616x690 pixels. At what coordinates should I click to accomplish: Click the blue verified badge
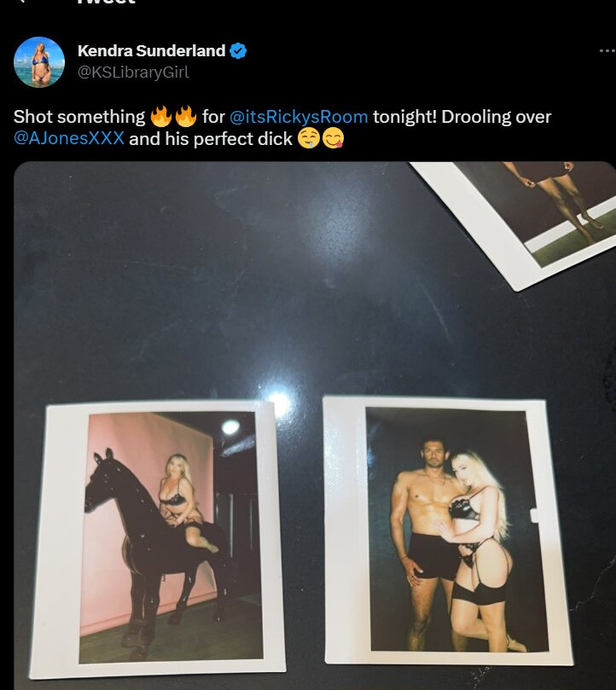pos(238,51)
